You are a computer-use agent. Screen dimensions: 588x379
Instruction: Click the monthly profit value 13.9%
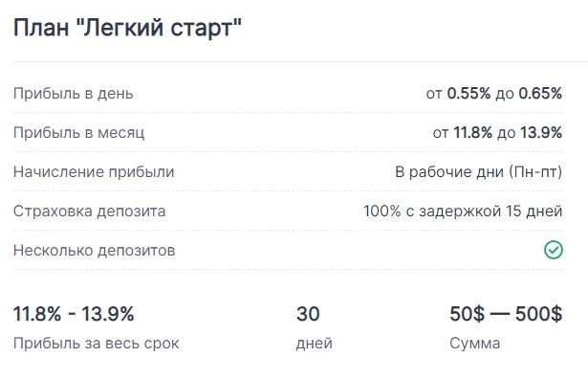541,132
